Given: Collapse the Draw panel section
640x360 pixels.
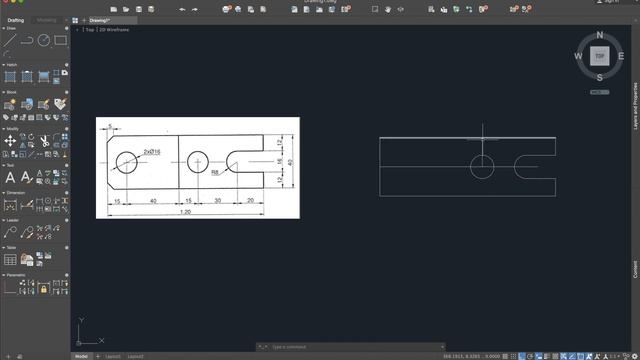Looking at the screenshot, I should (x=4, y=28).
